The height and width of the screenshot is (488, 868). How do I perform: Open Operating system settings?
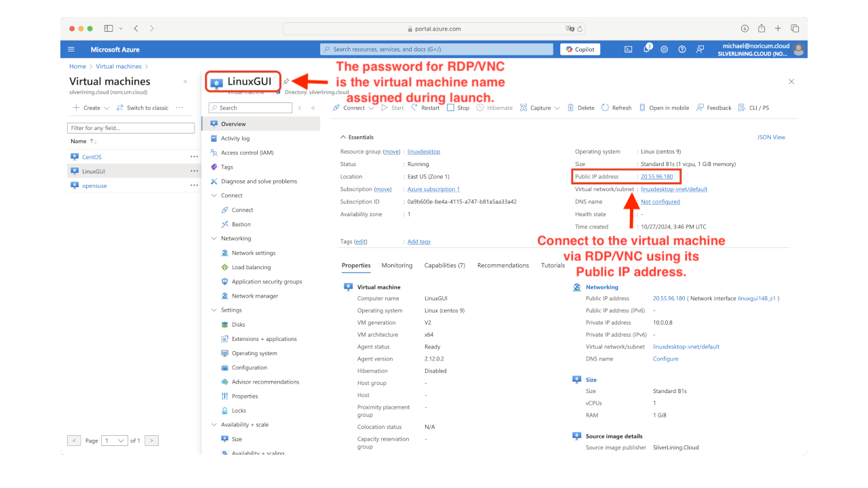pyautogui.click(x=254, y=353)
